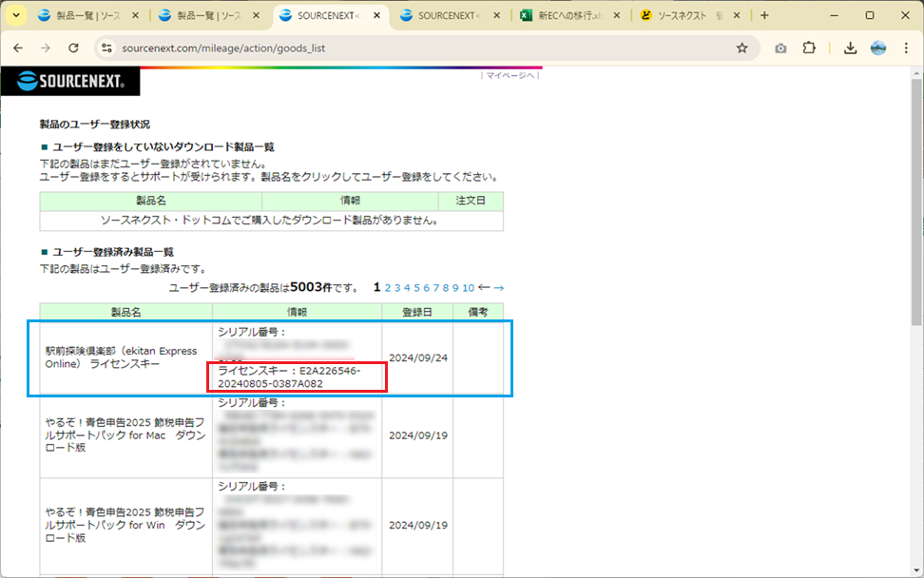Go to page 2 of registered products

click(388, 287)
